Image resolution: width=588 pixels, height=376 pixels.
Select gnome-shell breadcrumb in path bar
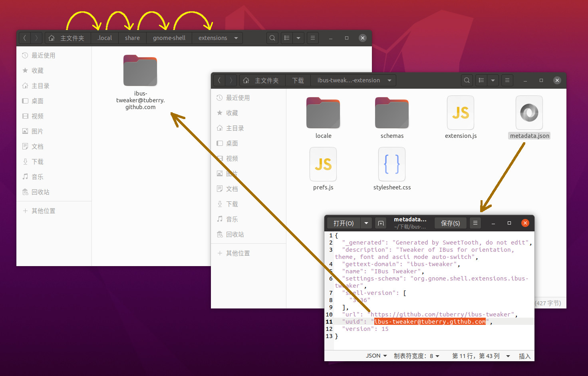coord(169,38)
